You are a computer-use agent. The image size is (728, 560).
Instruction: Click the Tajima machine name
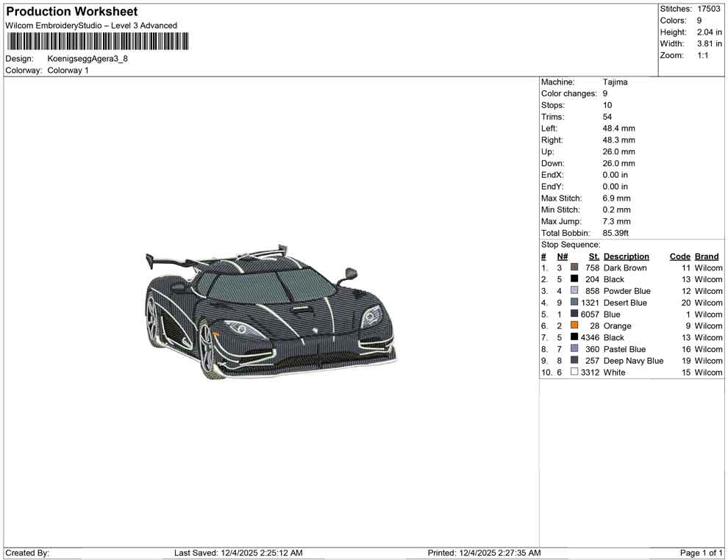pyautogui.click(x=615, y=82)
